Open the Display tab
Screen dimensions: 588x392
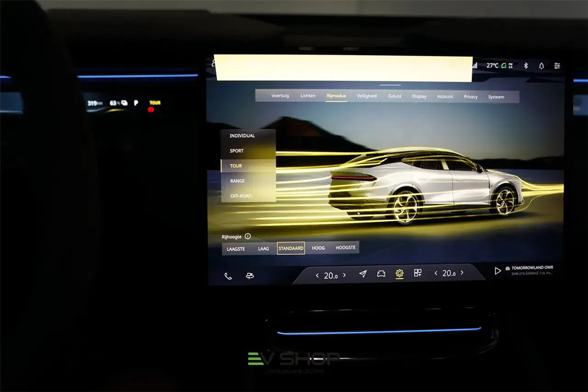(x=419, y=97)
